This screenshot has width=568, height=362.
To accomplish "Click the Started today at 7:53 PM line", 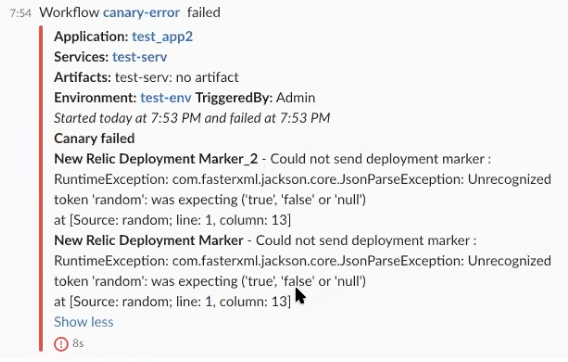I will [x=192, y=118].
